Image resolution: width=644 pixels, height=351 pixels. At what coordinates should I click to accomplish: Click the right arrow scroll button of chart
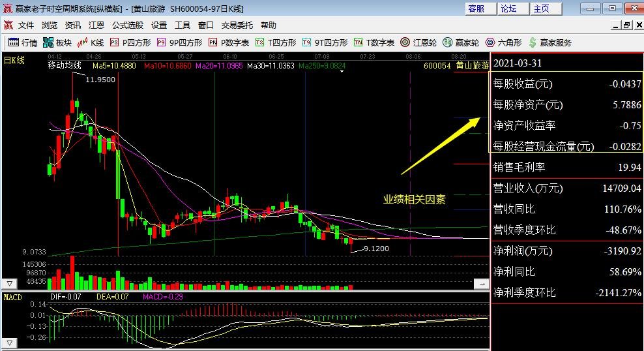481,284
